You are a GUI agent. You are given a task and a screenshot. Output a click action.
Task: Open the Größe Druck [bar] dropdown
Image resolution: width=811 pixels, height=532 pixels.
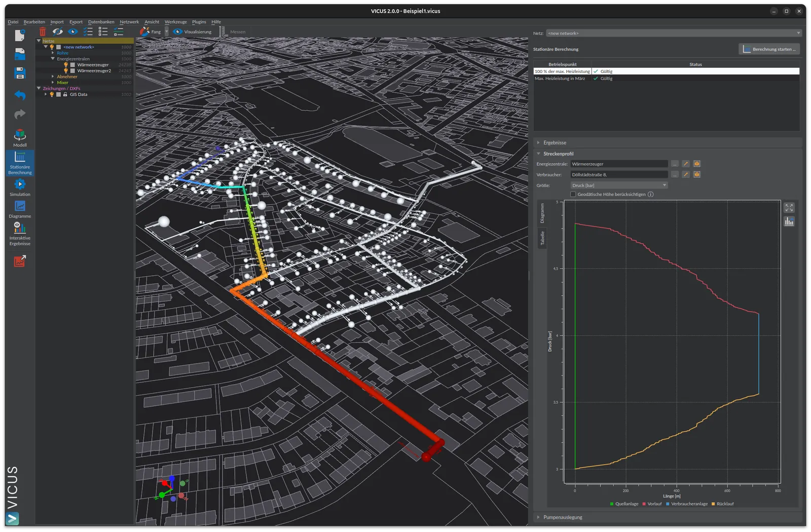coord(619,185)
